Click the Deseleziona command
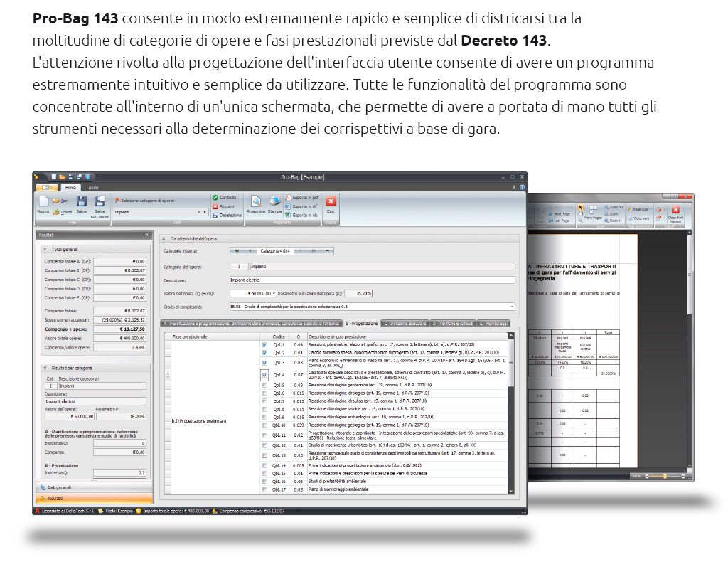Screen dimensions: 728x562 tap(227, 215)
